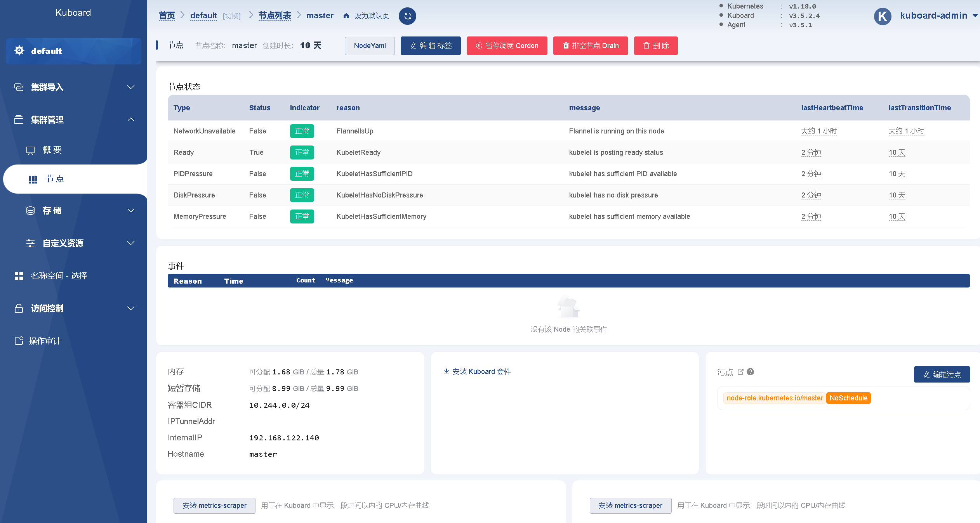Viewport: 980px width, 523px height.
Task: Click the left 安装 metrics-scraper button
Action: pos(214,506)
